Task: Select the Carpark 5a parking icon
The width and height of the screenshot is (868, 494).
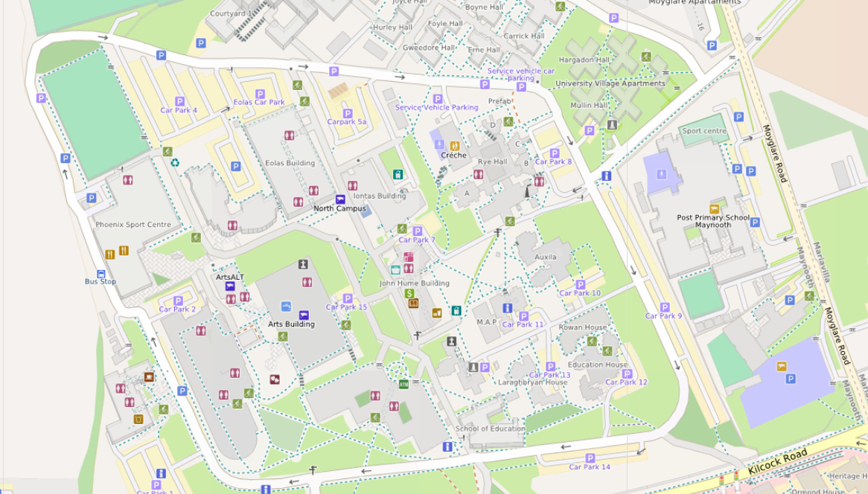Action: [x=348, y=113]
